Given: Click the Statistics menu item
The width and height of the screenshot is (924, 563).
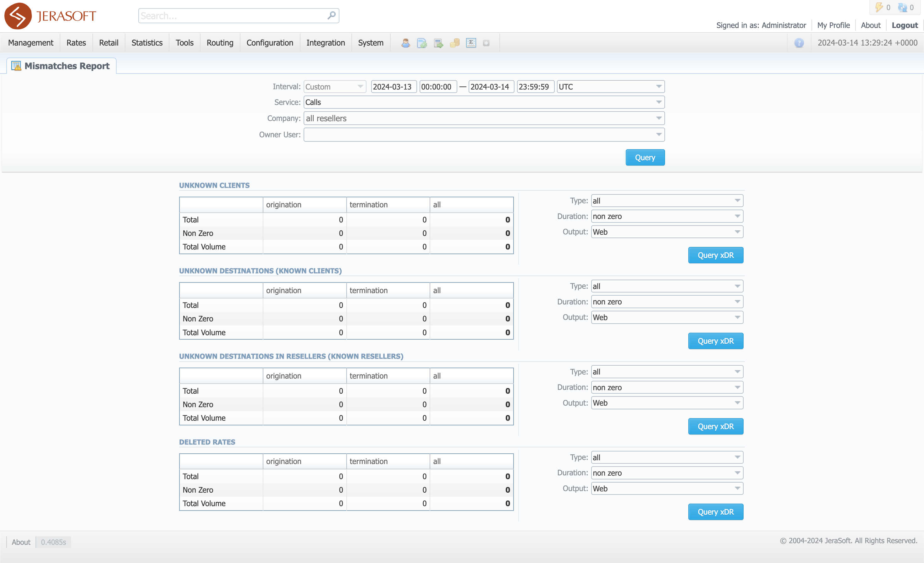Looking at the screenshot, I should point(146,42).
